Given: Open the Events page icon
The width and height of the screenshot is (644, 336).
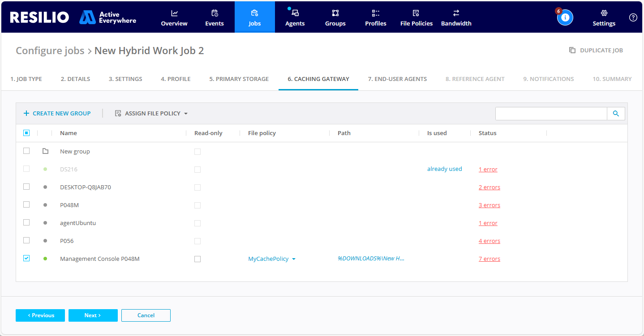Looking at the screenshot, I should pos(215,13).
